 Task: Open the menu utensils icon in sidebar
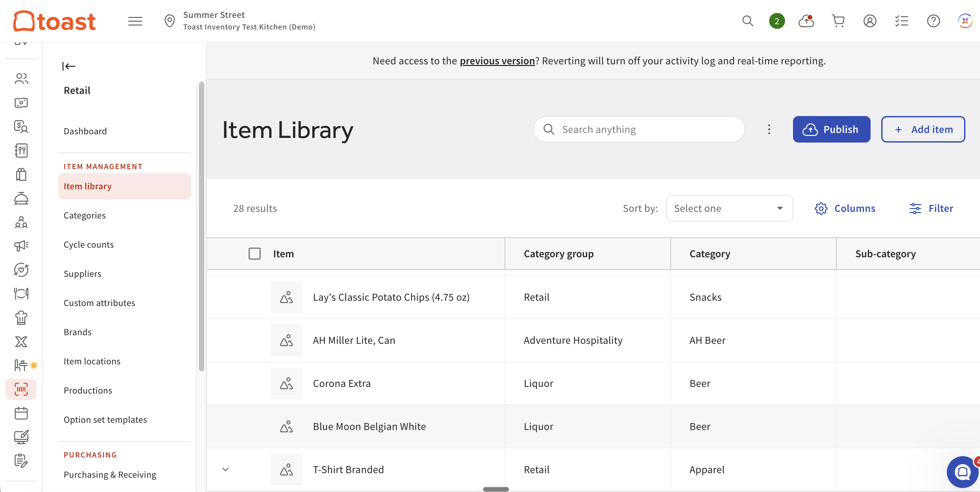tap(21, 150)
